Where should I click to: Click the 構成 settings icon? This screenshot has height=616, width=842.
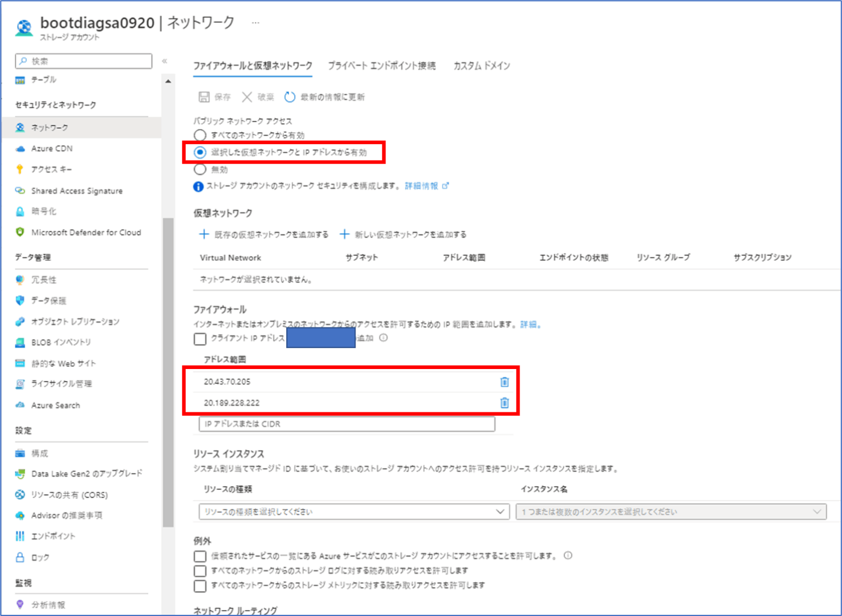(20, 453)
